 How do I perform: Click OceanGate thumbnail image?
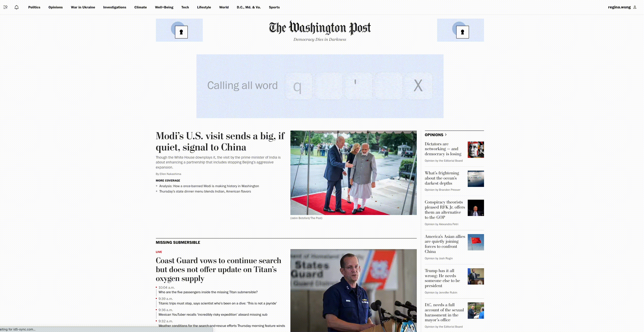(476, 179)
